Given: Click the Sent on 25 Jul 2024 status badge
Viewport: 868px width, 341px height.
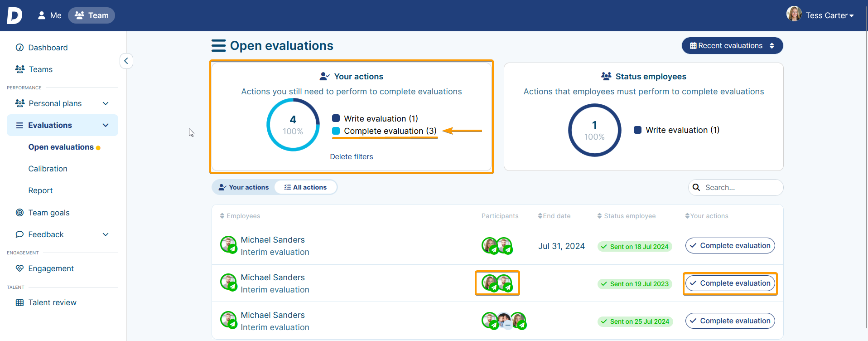Looking at the screenshot, I should coord(635,322).
